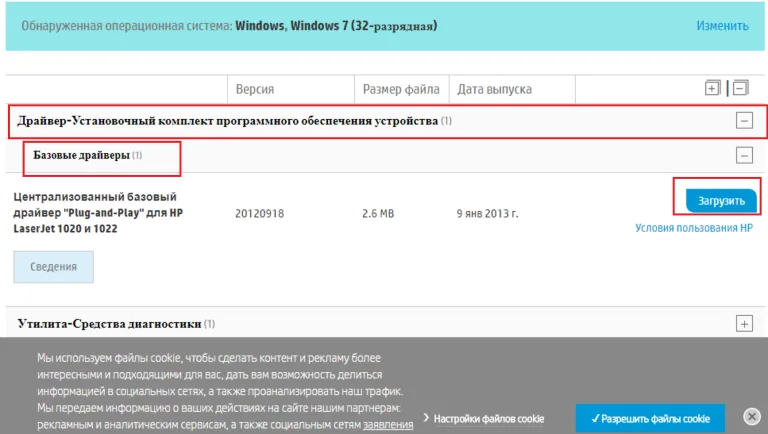Click the Загрузить download button
Viewport: 768px width, 434px height.
click(x=721, y=201)
